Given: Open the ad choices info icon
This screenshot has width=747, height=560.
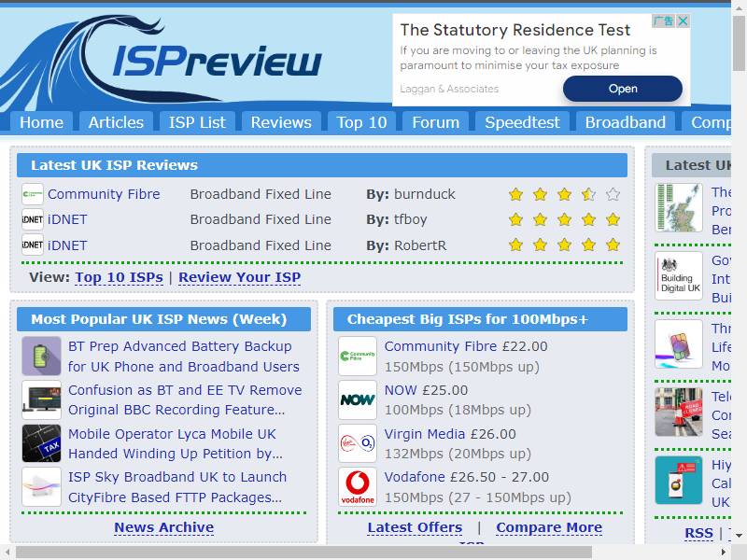Looking at the screenshot, I should point(664,21).
